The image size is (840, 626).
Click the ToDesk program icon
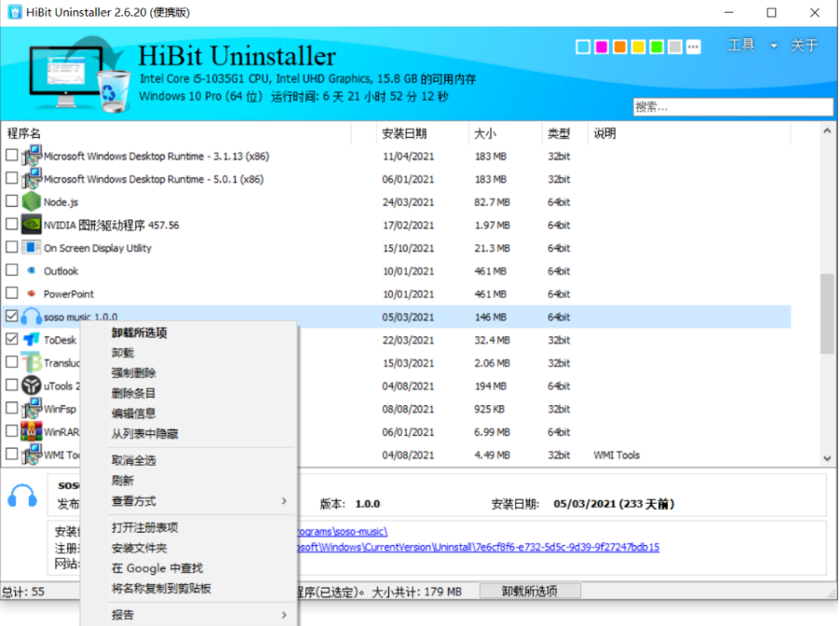pos(31,339)
